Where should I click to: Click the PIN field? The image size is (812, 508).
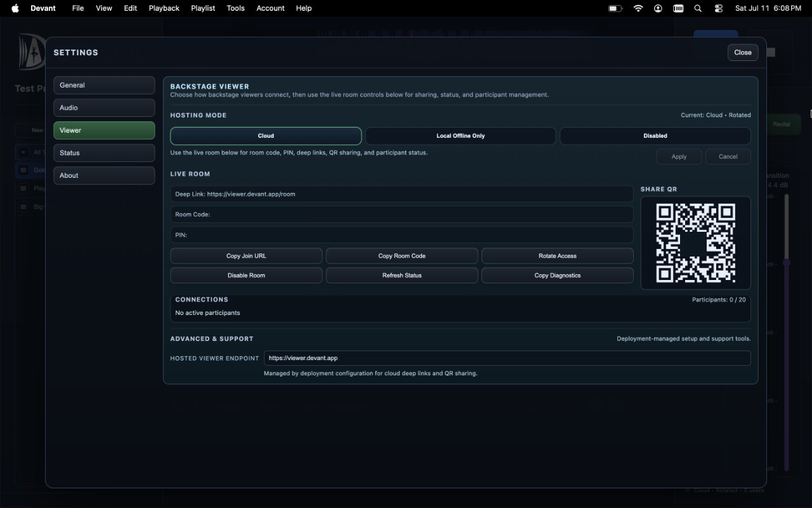[x=402, y=235]
